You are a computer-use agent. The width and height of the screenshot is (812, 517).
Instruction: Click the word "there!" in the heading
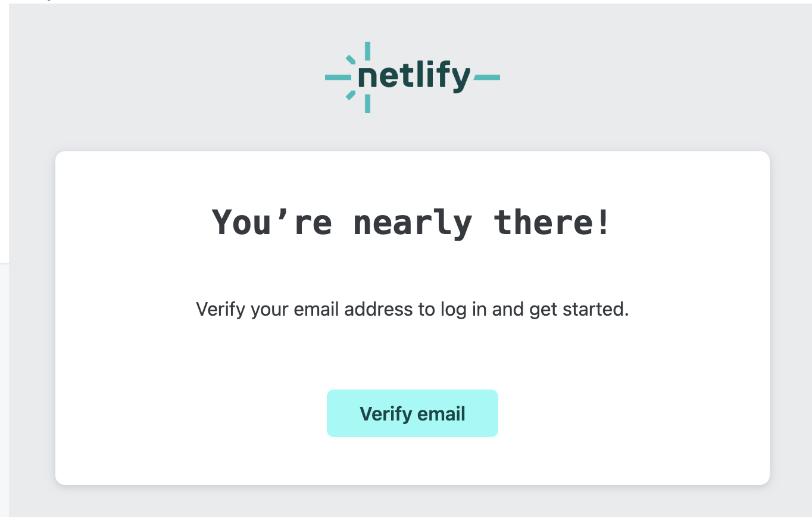552,222
